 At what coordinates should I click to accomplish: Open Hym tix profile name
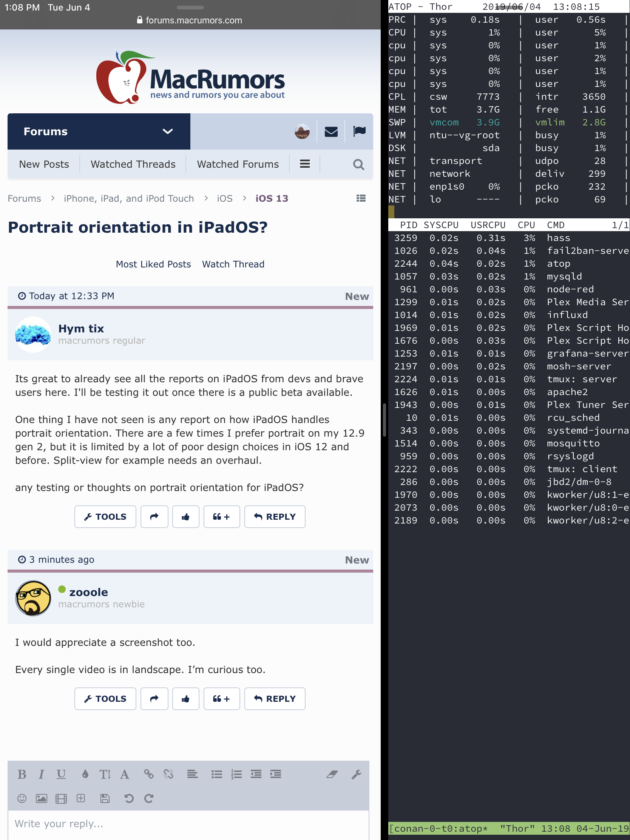click(81, 329)
